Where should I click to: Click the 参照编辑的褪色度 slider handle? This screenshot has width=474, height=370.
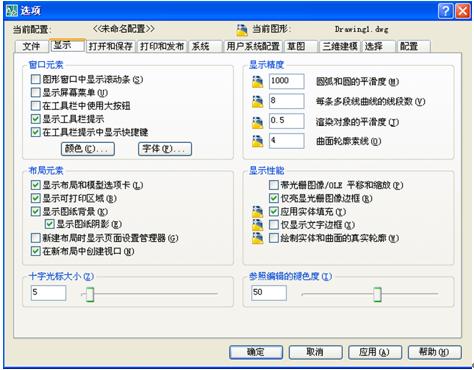(377, 294)
